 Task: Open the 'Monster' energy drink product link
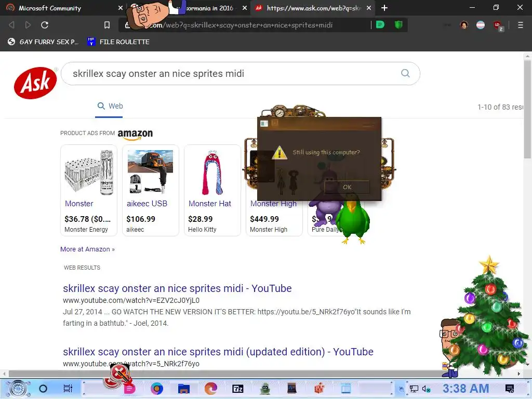pyautogui.click(x=79, y=203)
